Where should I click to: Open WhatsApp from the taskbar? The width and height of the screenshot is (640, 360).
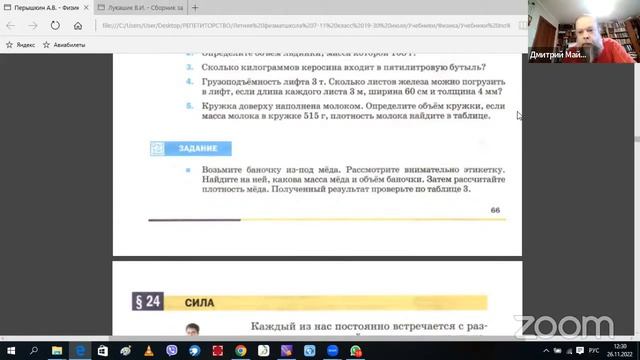356,351
